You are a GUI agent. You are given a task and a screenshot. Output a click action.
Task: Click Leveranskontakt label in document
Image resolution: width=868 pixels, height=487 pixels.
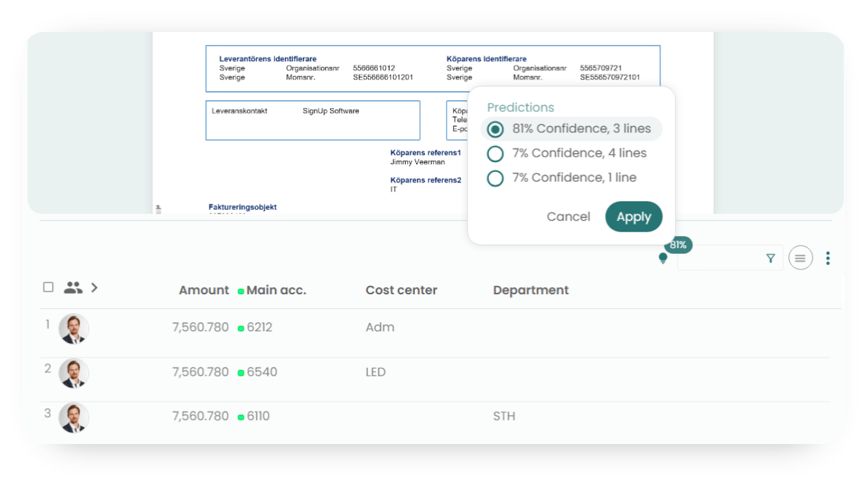coord(240,111)
